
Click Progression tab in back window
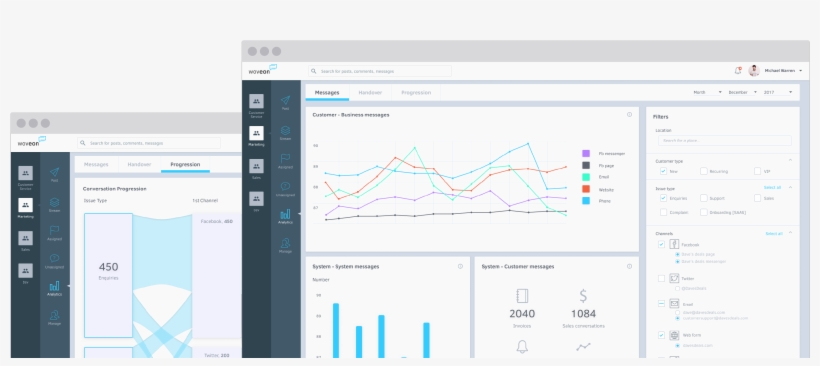[185, 164]
